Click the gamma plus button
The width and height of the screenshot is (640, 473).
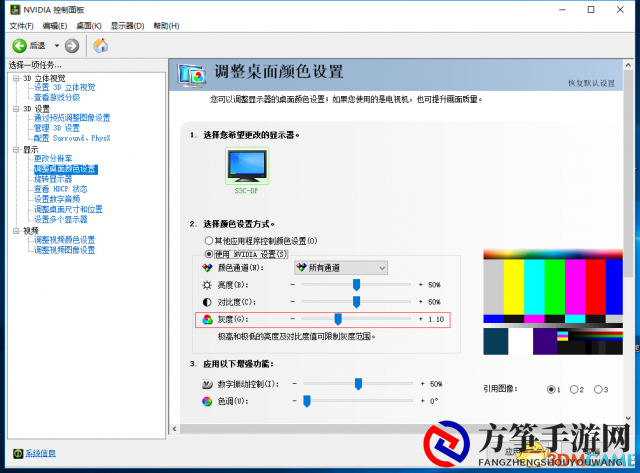[x=421, y=319]
